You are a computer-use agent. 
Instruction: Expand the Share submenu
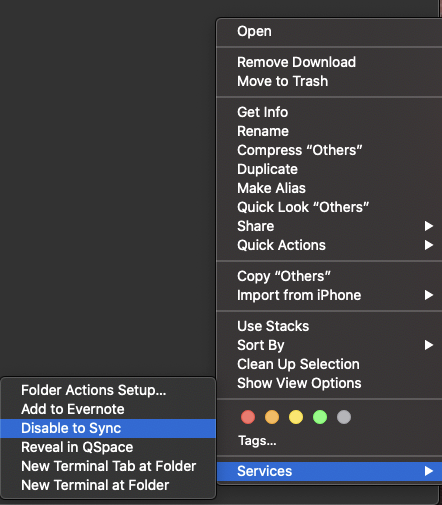click(329, 226)
